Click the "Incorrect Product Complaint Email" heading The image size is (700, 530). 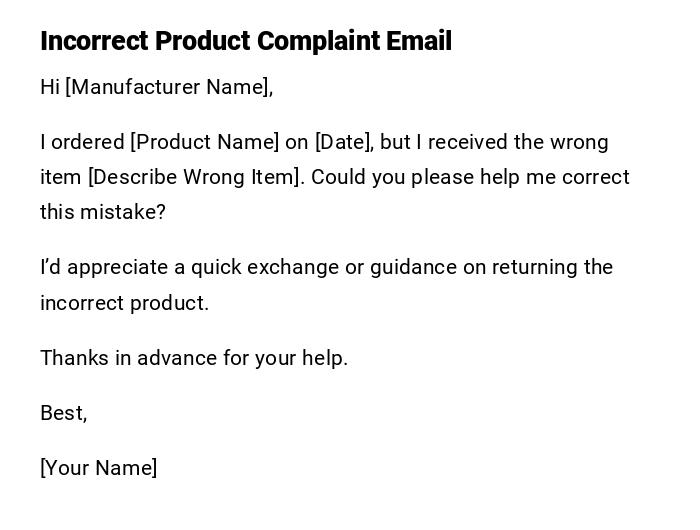pyautogui.click(x=245, y=41)
